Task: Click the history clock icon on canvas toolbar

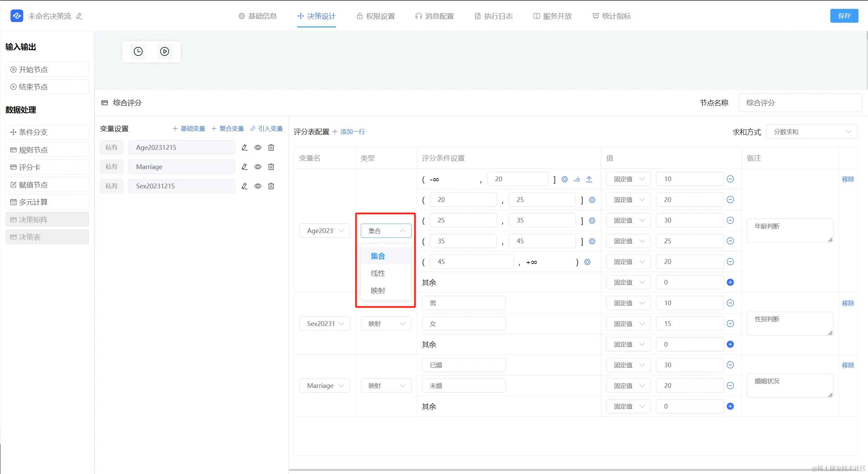Action: [138, 51]
